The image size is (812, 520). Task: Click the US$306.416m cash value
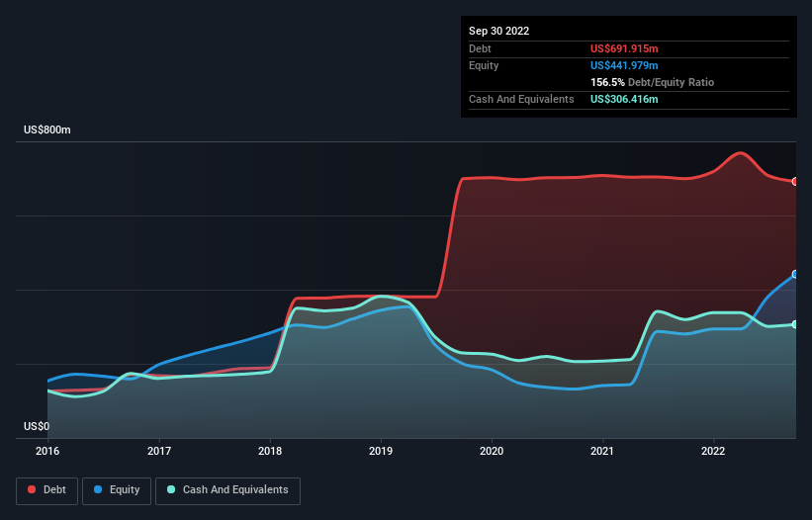click(x=624, y=99)
